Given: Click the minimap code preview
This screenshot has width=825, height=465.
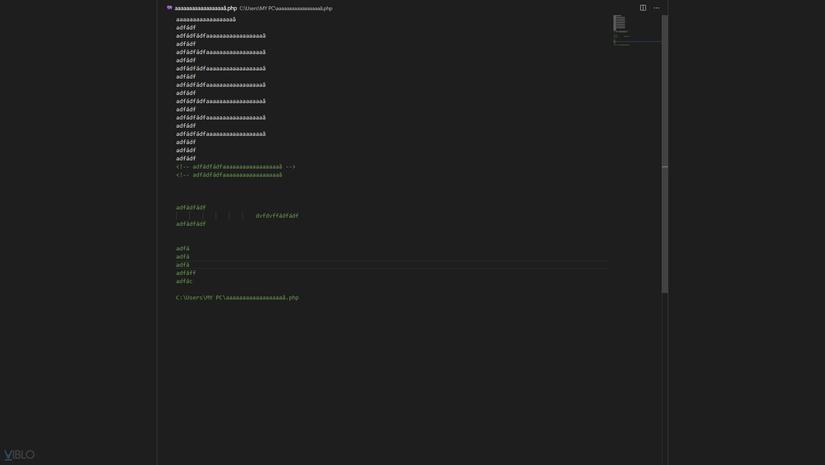Looking at the screenshot, I should pos(636,31).
